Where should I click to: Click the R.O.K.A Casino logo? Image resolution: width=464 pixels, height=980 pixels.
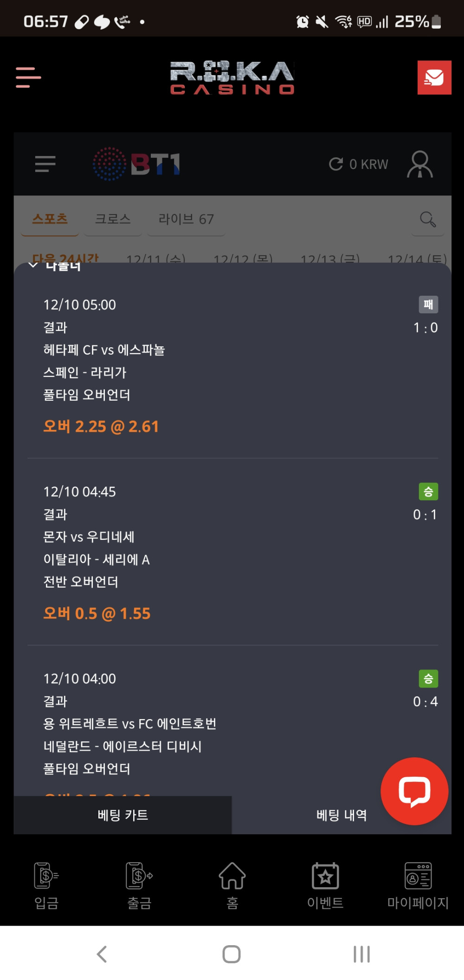coord(232,78)
